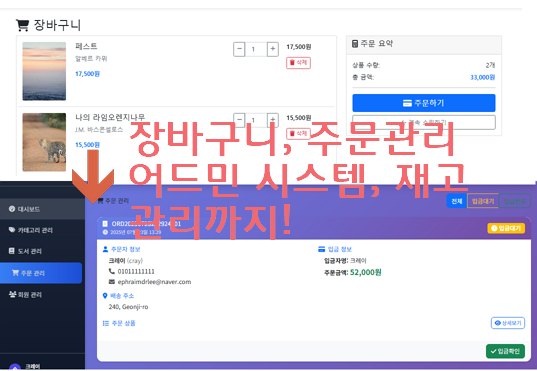This screenshot has width=537, height=371.
Task: Click blue price 17,500원 under 페스트
Action: click(87, 74)
